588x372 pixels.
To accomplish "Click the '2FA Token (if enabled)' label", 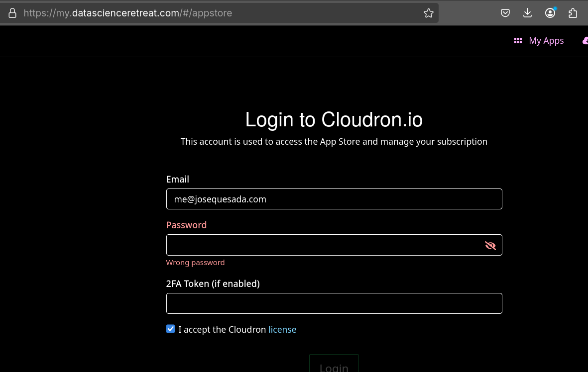I will 213,283.
